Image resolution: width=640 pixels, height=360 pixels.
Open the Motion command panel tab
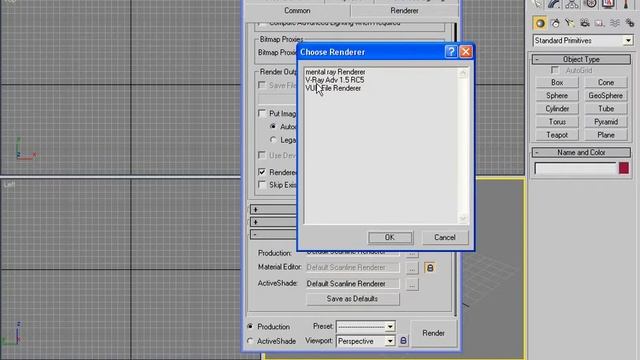click(590, 4)
